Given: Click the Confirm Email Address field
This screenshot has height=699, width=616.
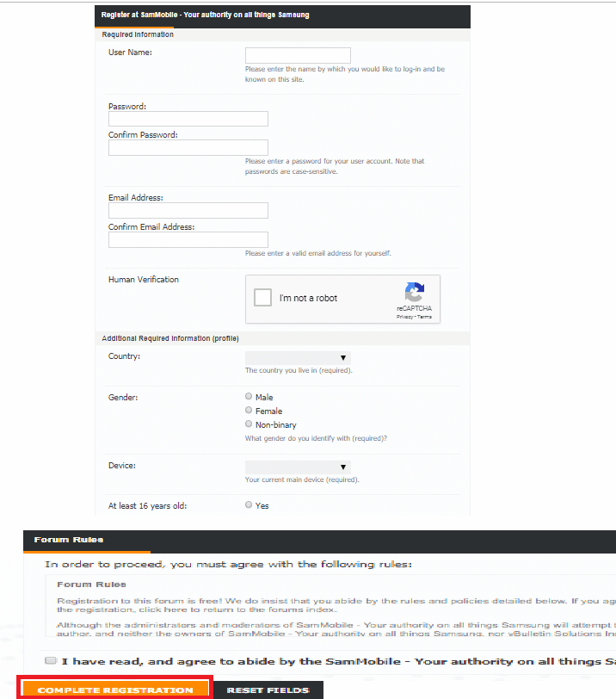Looking at the screenshot, I should click(188, 239).
